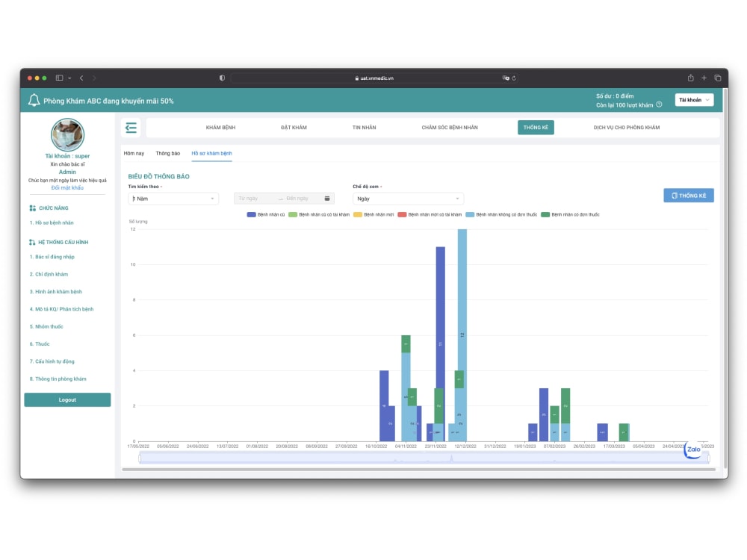The image size is (747, 560).
Task: Click the browser share icon
Action: (x=690, y=78)
